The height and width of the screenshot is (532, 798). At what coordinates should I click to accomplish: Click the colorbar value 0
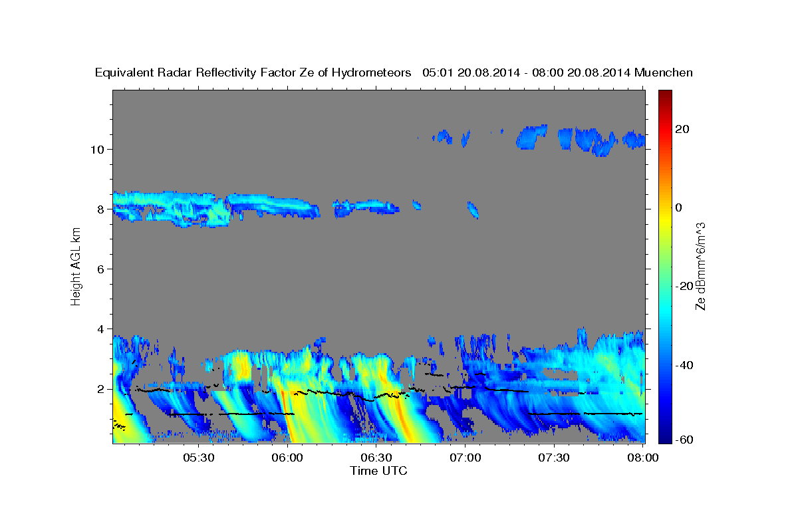pos(678,207)
